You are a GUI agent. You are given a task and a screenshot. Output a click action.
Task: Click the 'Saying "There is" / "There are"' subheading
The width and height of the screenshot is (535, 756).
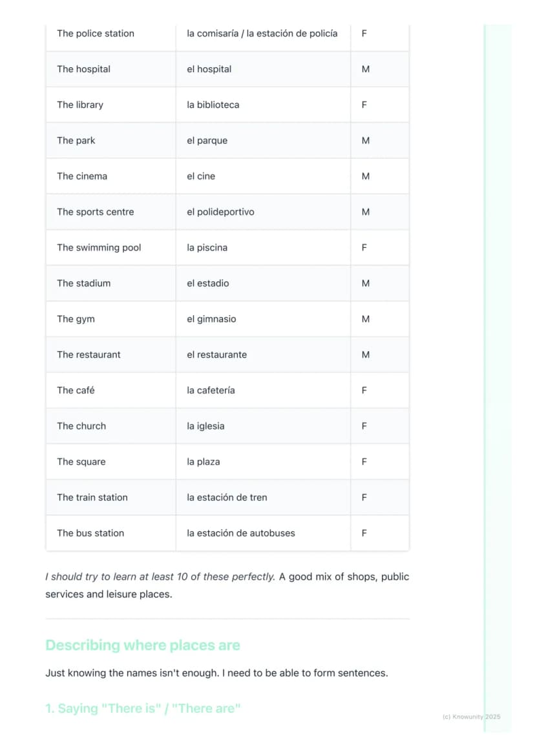(143, 708)
